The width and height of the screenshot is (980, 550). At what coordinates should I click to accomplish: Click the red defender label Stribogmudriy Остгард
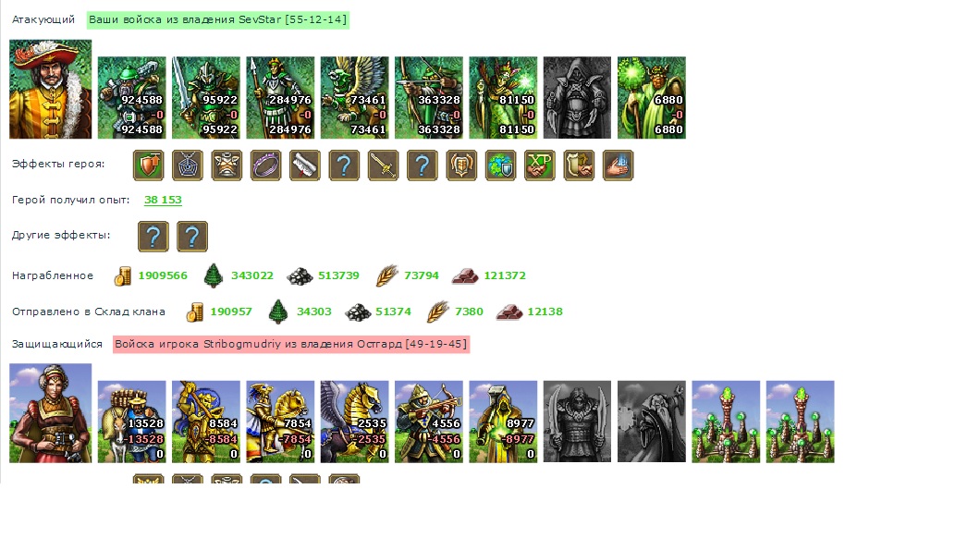point(291,345)
